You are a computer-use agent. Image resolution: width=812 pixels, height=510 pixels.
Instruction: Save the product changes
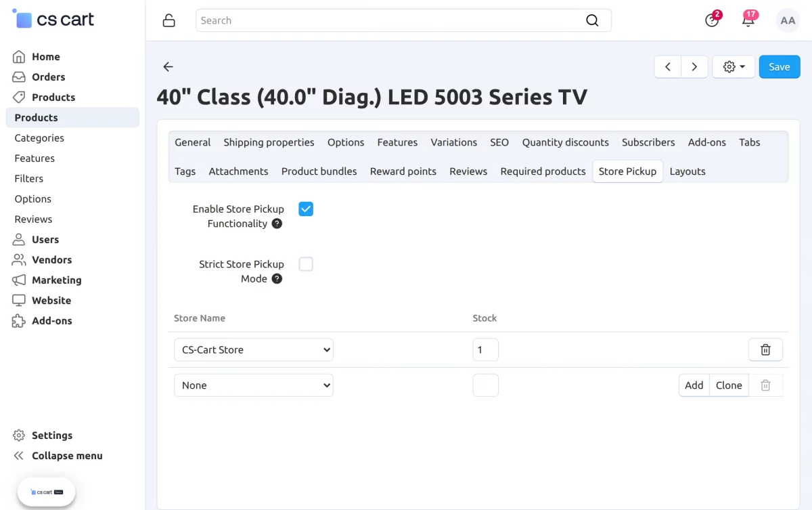(x=780, y=66)
